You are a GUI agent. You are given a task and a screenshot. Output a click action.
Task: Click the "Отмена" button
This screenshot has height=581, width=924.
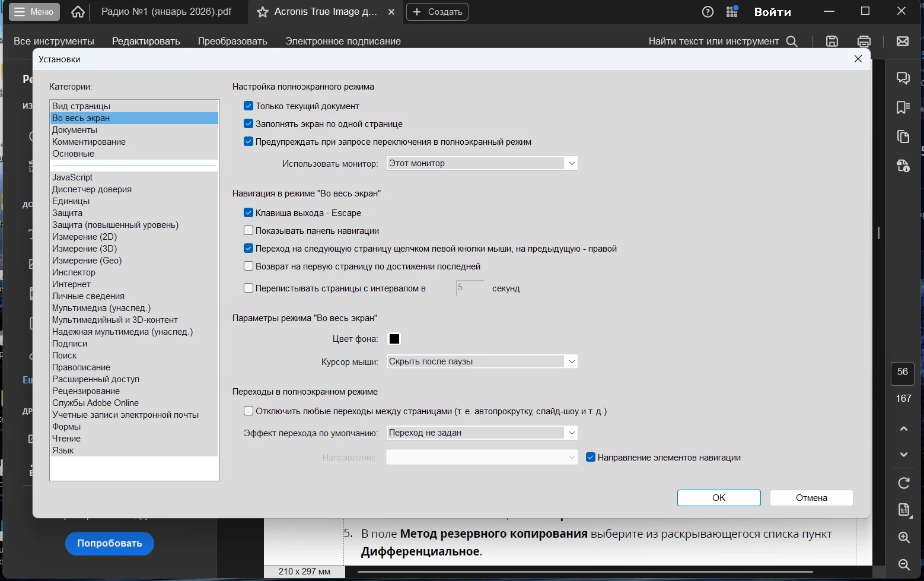coord(811,498)
